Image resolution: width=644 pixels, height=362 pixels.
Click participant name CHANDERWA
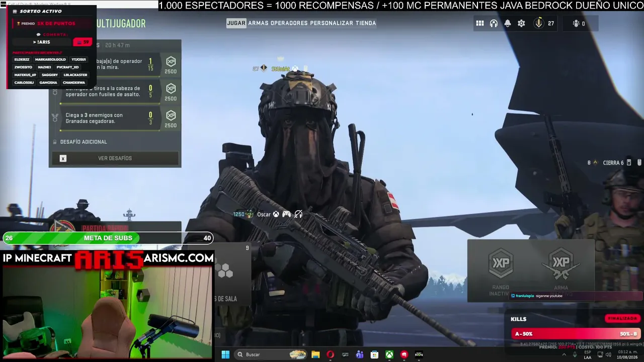pos(74,82)
